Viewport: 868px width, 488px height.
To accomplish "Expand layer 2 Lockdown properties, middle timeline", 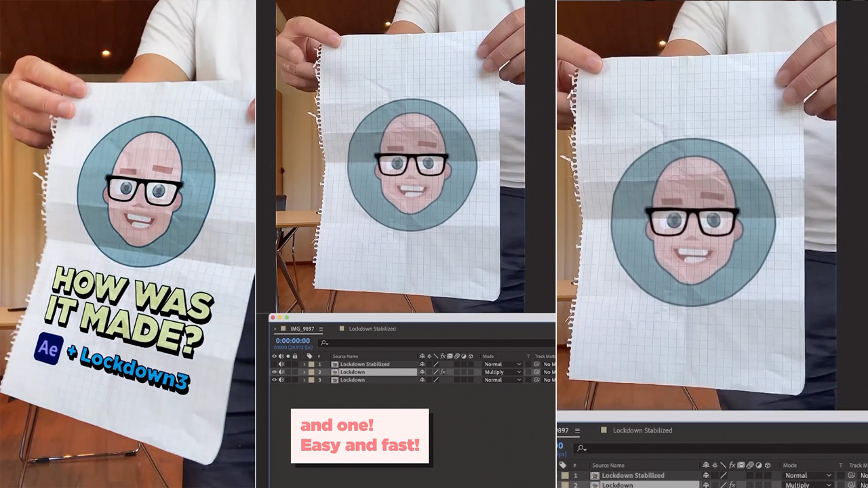I will (304, 372).
